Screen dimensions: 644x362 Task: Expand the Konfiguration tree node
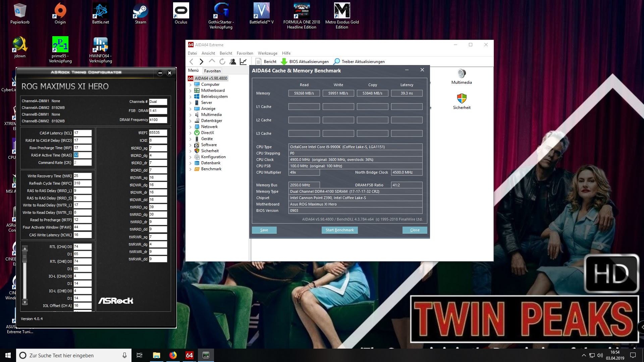[191, 157]
